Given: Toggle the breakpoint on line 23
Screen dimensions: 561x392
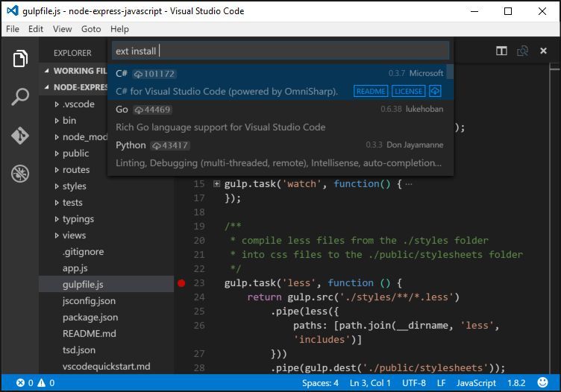Looking at the screenshot, I should pyautogui.click(x=181, y=283).
